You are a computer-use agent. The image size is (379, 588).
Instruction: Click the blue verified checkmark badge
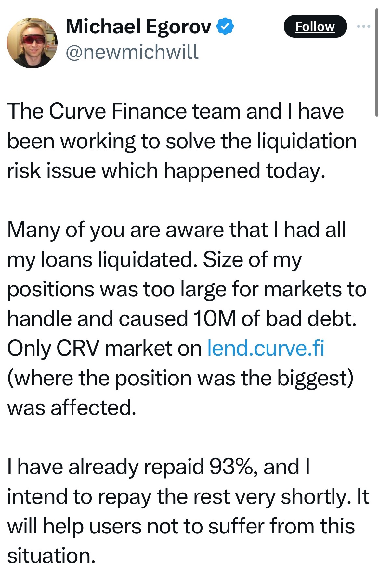click(x=225, y=26)
